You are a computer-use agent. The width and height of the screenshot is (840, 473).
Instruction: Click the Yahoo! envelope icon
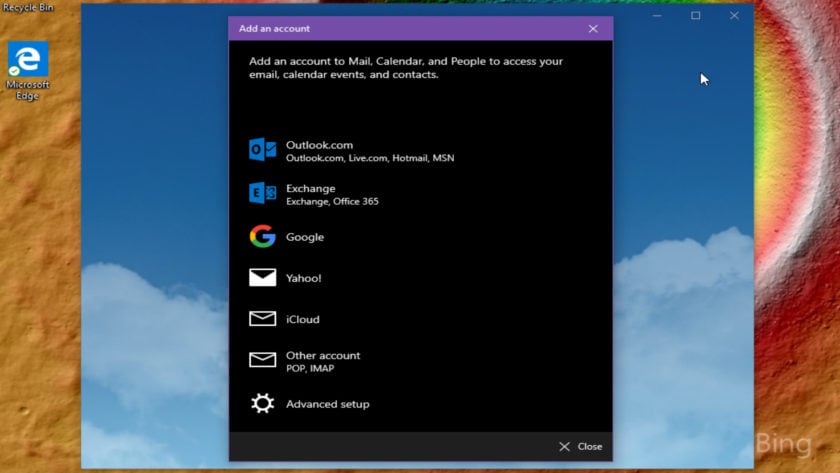[x=262, y=277]
